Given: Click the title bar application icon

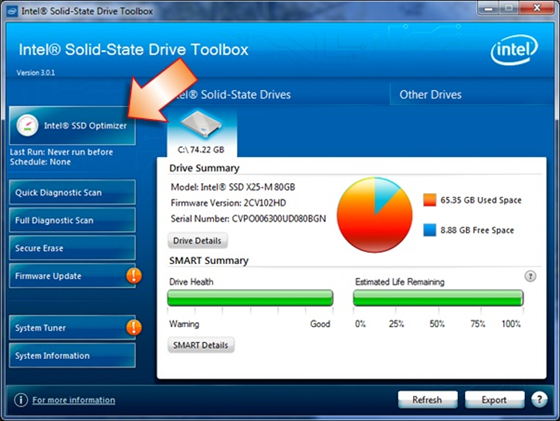Looking at the screenshot, I should coord(12,11).
